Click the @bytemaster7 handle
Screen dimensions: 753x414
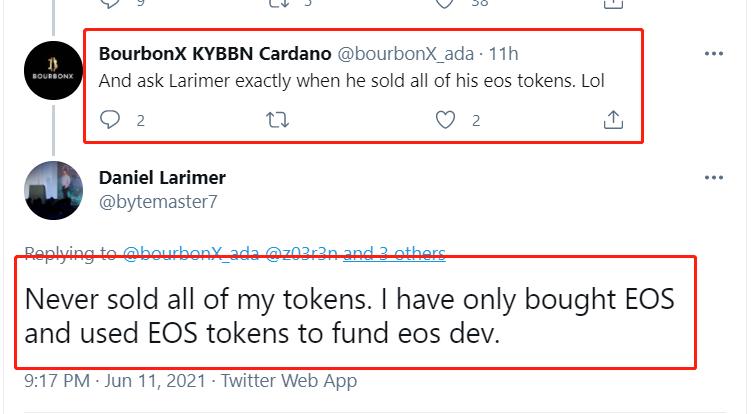click(158, 202)
